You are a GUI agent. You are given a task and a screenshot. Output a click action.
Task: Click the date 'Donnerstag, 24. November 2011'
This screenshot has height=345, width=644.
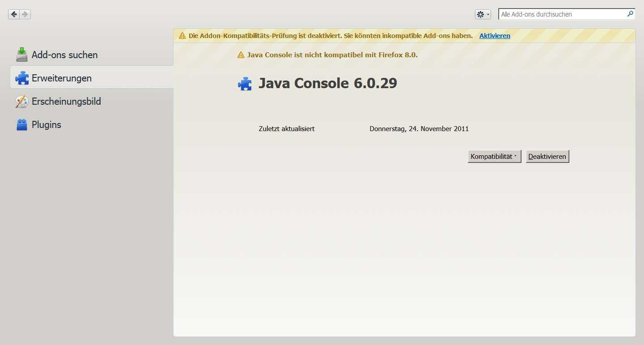click(x=419, y=129)
